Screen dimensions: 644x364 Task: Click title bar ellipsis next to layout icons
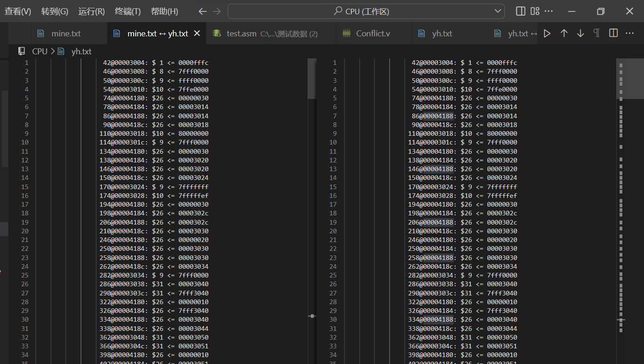tap(549, 12)
